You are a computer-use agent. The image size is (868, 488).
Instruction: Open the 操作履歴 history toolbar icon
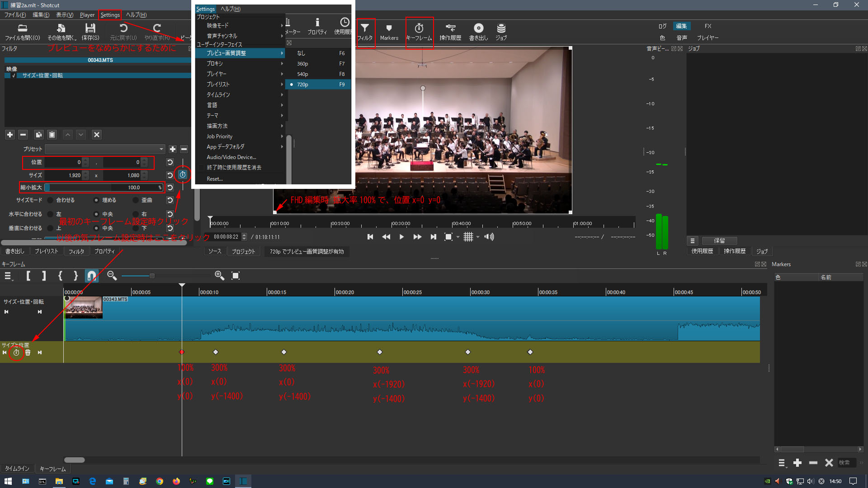[450, 32]
